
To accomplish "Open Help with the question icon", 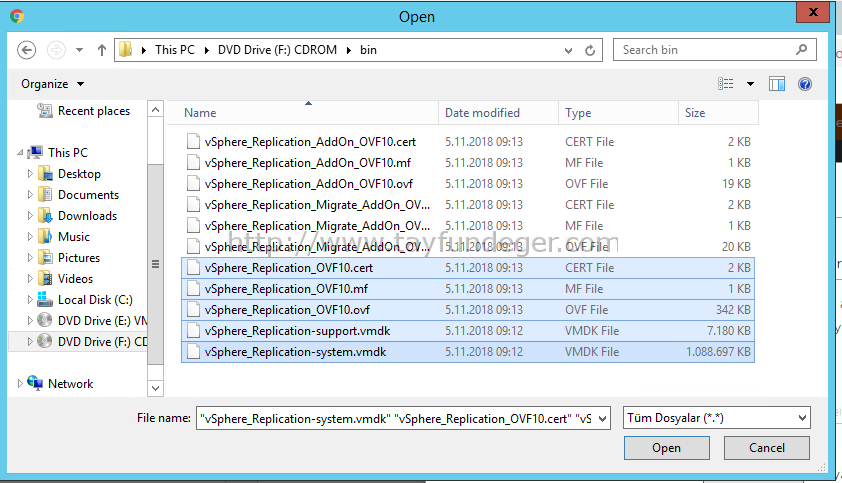I will 804,84.
